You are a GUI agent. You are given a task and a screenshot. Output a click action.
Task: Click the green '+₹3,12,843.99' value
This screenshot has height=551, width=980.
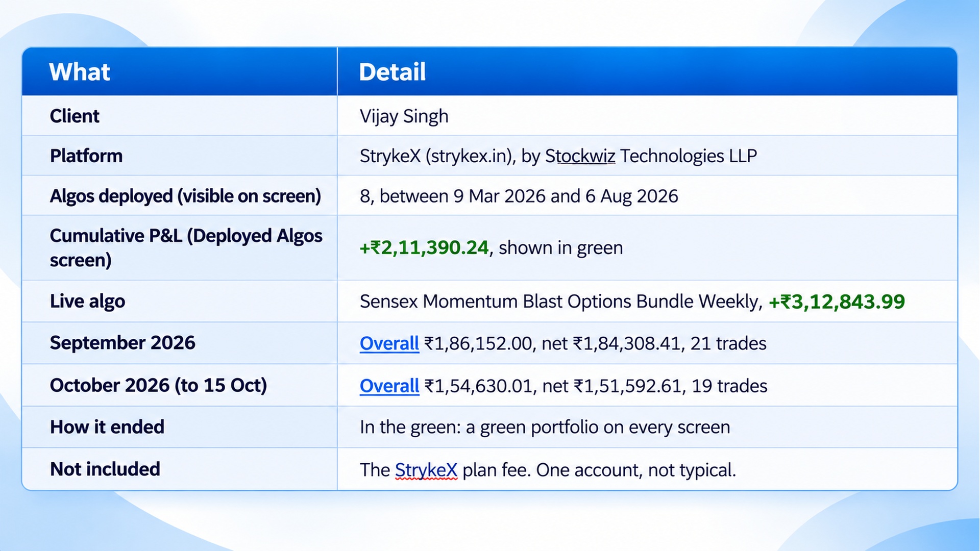[837, 302]
